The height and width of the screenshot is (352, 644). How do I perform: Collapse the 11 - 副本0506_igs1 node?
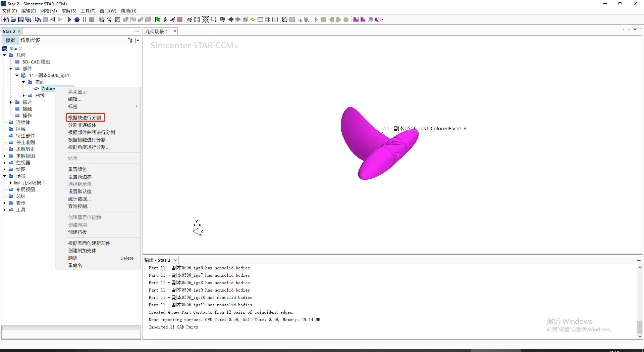17,75
